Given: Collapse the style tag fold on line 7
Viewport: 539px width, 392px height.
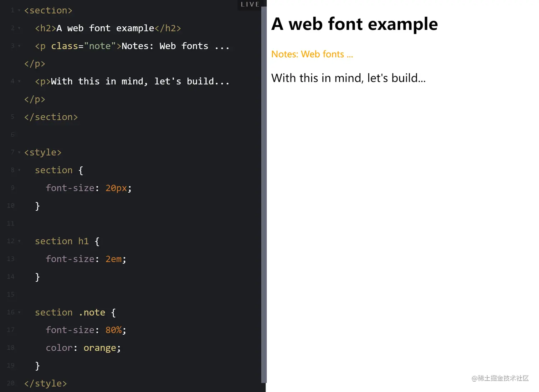Looking at the screenshot, I should [x=19, y=152].
